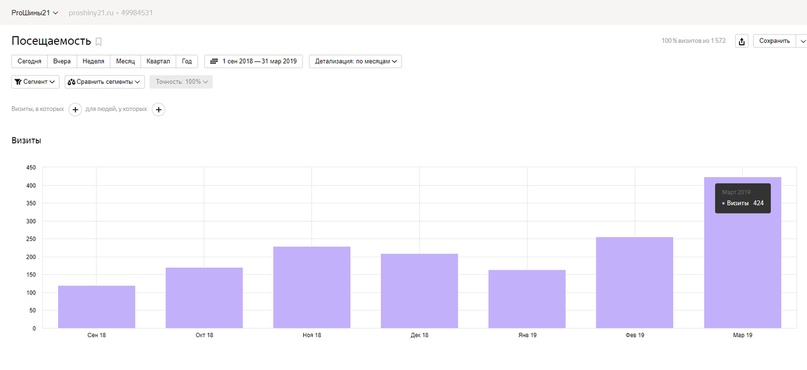Select the Неделя period
The width and height of the screenshot is (807, 370).
coord(93,61)
